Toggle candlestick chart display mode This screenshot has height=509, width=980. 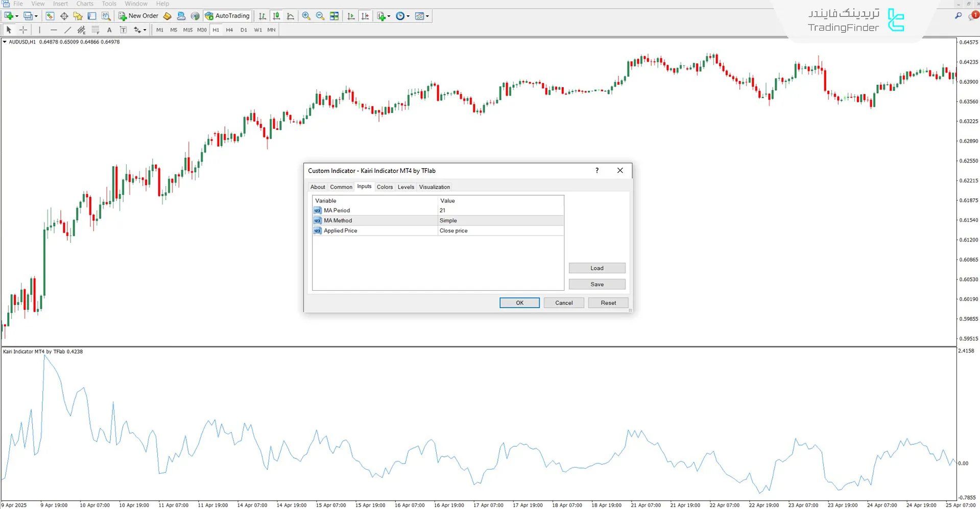(276, 16)
